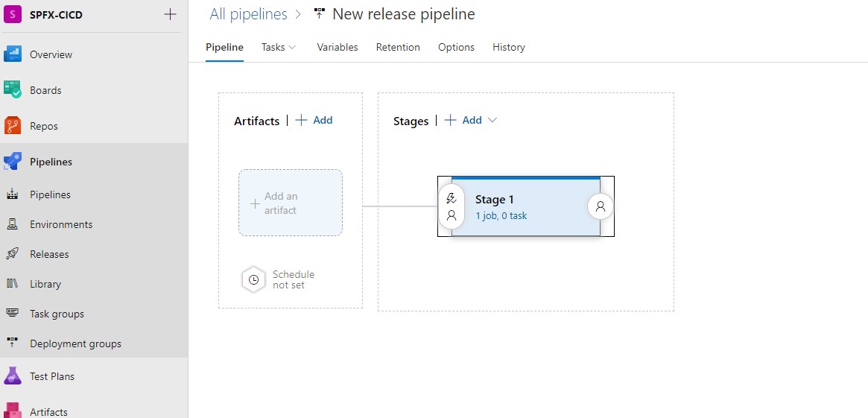This screenshot has height=418, width=868.
Task: Open the History tab
Action: (x=508, y=47)
